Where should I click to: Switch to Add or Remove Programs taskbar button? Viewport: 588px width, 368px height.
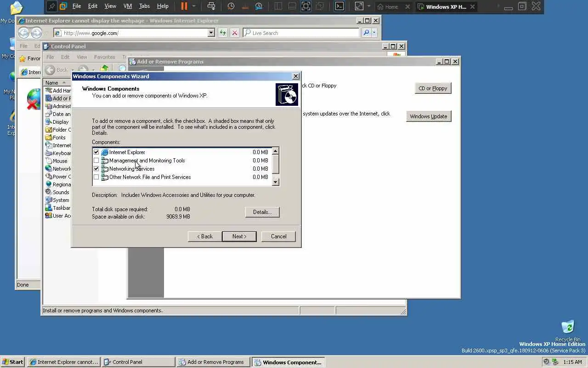coord(213,362)
